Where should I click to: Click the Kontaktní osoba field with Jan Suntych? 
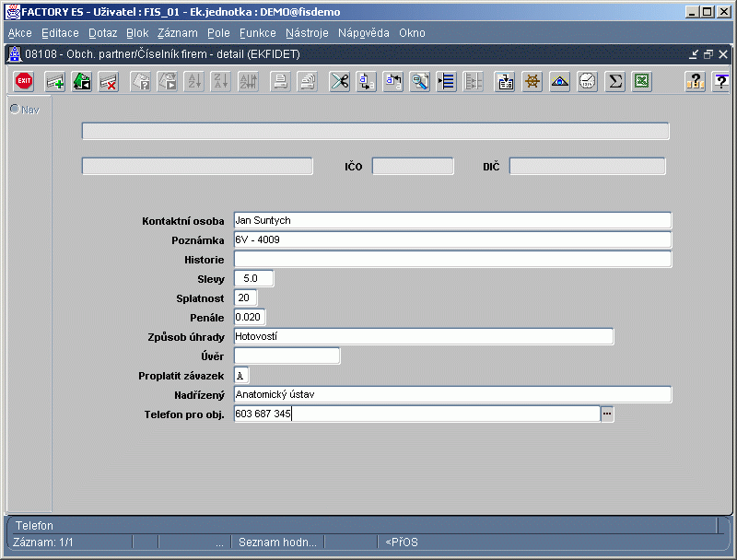[x=452, y=220]
